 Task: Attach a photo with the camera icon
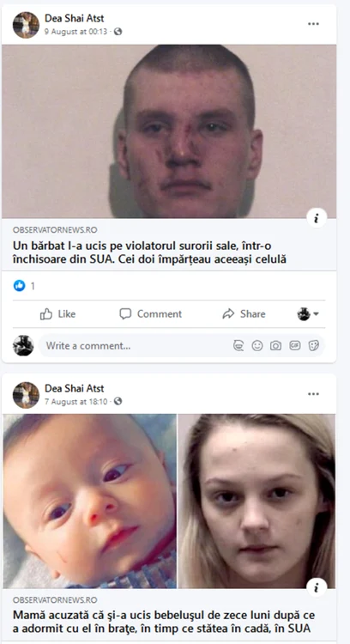pos(275,346)
